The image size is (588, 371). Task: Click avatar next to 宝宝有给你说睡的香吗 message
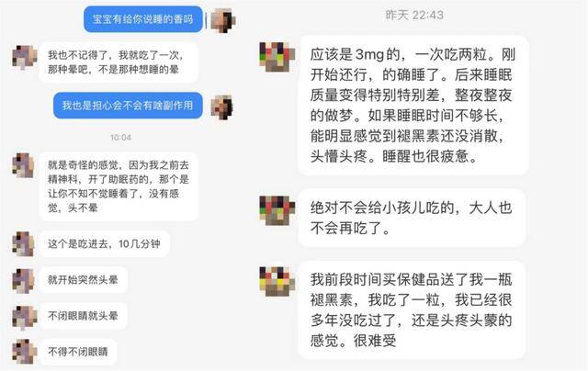tap(222, 20)
